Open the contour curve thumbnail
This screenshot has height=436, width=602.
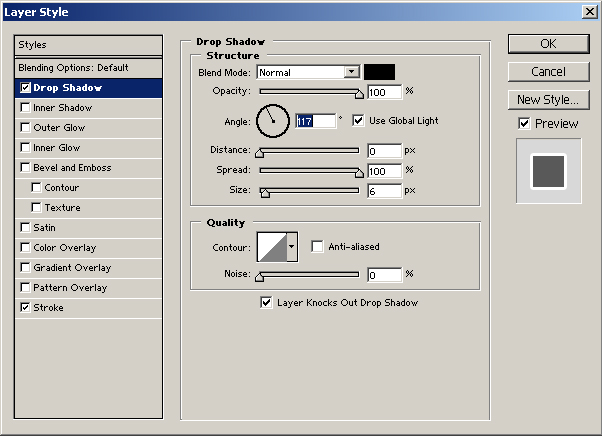coord(272,247)
